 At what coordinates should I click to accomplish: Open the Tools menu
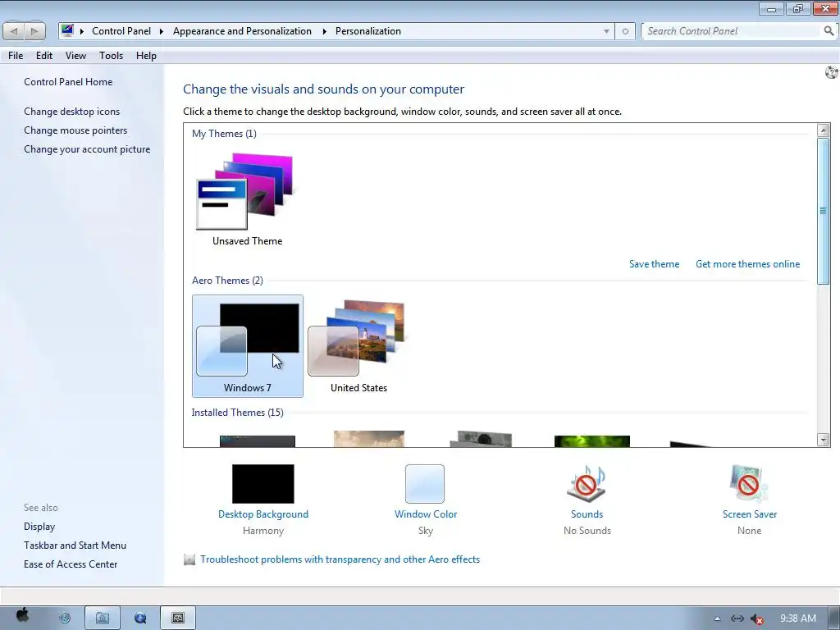click(x=111, y=56)
